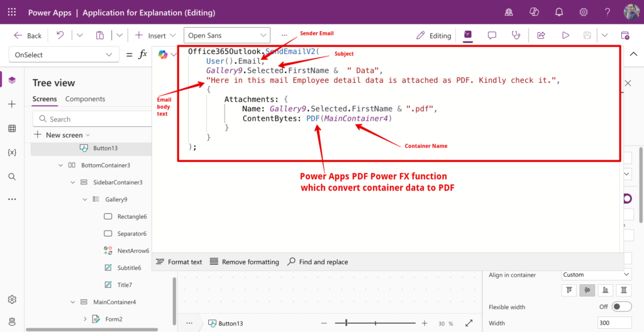Click the Share app icon
This screenshot has width=644, height=332.
click(541, 35)
